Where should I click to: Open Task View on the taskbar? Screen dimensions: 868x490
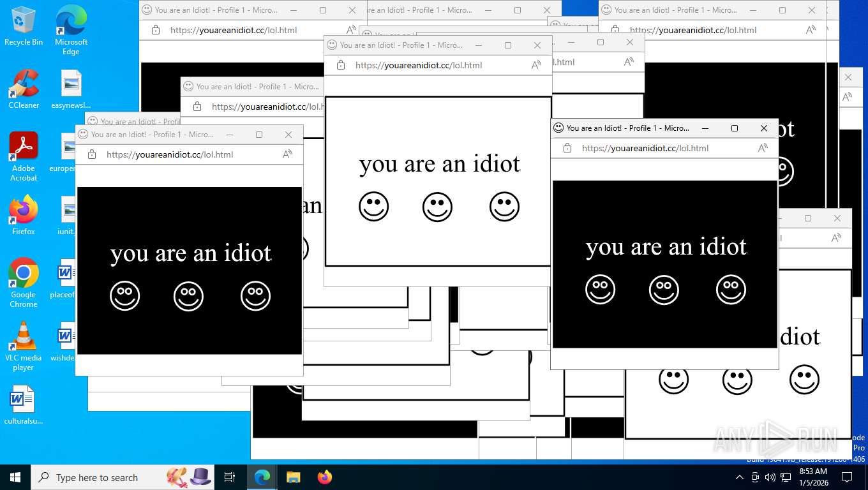[230, 477]
